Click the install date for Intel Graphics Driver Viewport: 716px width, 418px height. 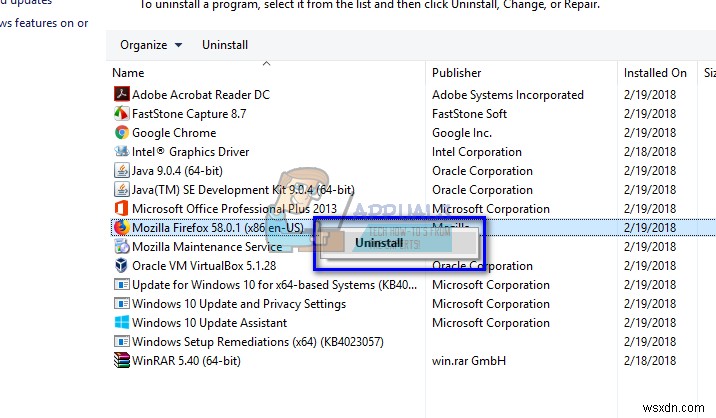tap(650, 152)
